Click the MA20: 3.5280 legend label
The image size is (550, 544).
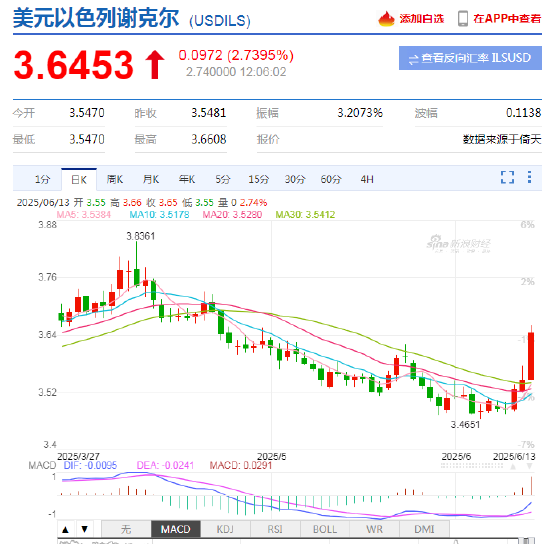pos(232,214)
